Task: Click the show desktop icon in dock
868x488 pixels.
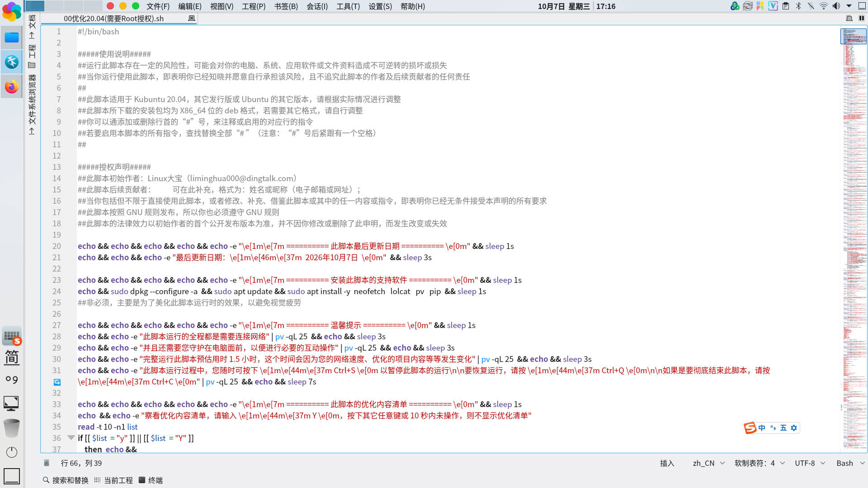Action: (x=12, y=476)
